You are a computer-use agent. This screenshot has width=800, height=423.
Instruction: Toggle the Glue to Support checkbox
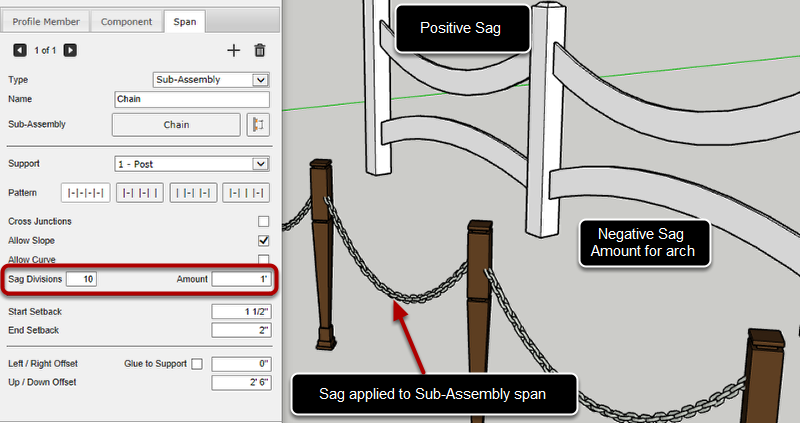point(196,363)
